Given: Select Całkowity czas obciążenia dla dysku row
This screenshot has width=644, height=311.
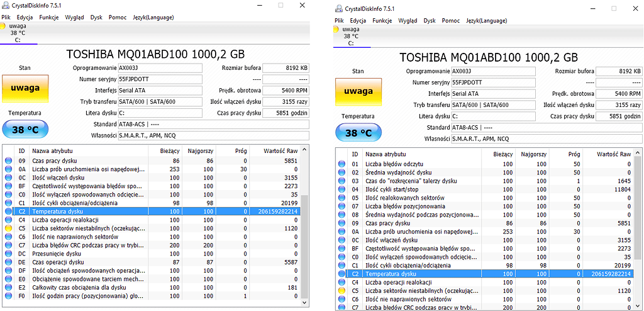Looking at the screenshot, I should 152,288.
